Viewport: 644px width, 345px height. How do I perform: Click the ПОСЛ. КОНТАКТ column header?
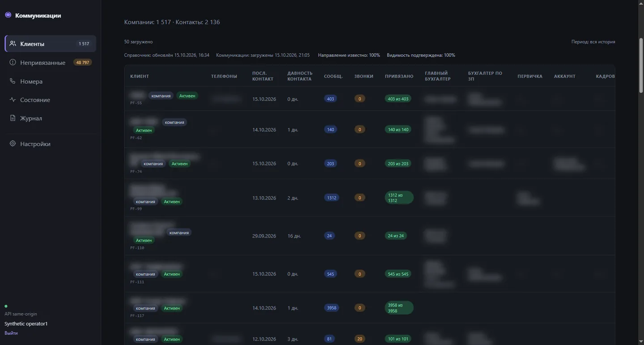pyautogui.click(x=263, y=76)
